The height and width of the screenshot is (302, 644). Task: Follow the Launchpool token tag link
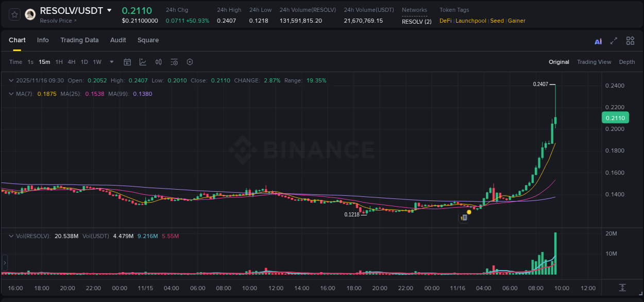tap(470, 21)
